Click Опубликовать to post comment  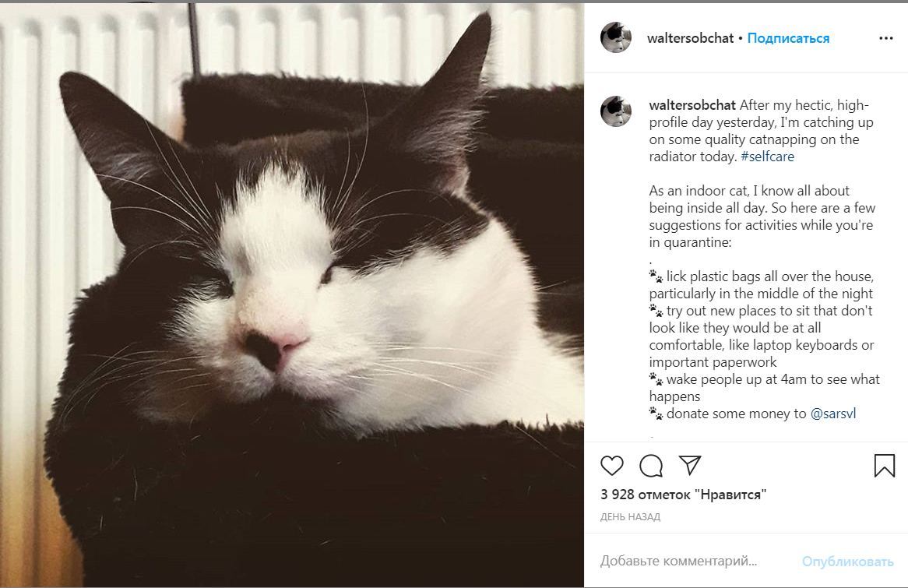(848, 562)
